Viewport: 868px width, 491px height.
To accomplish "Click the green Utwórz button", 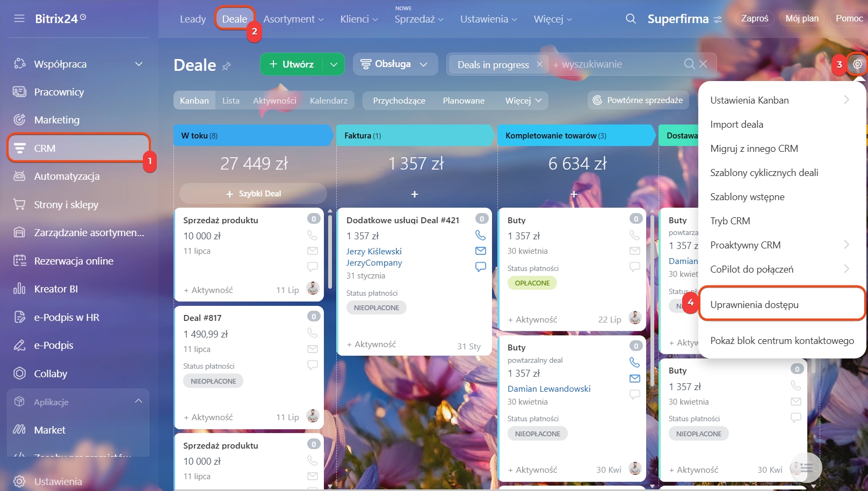I will [292, 64].
